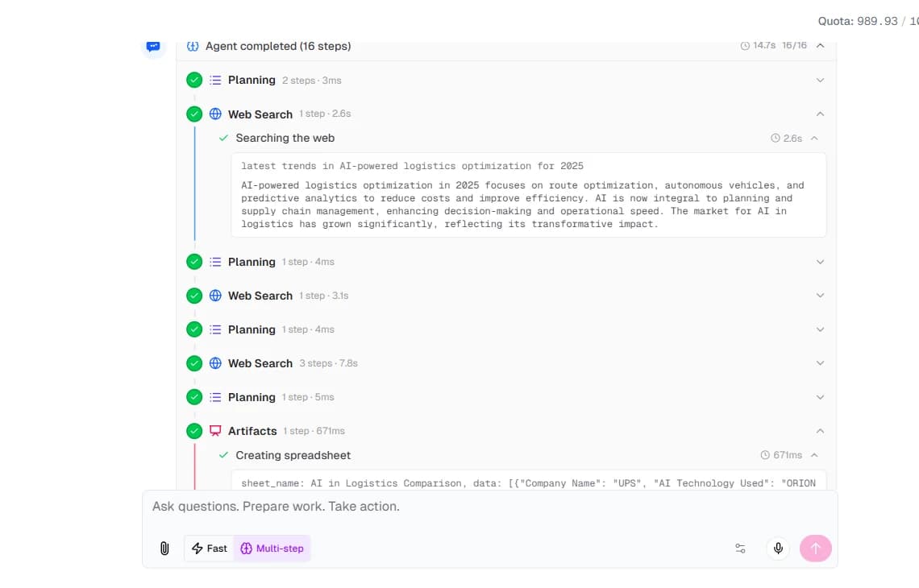Click the chat bubble avatar icon

click(x=153, y=46)
